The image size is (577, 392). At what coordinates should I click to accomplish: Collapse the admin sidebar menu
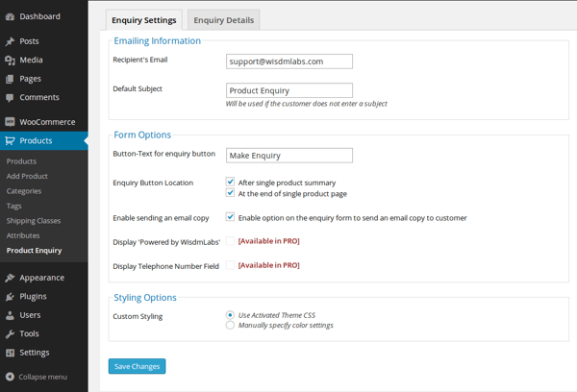pyautogui.click(x=37, y=377)
